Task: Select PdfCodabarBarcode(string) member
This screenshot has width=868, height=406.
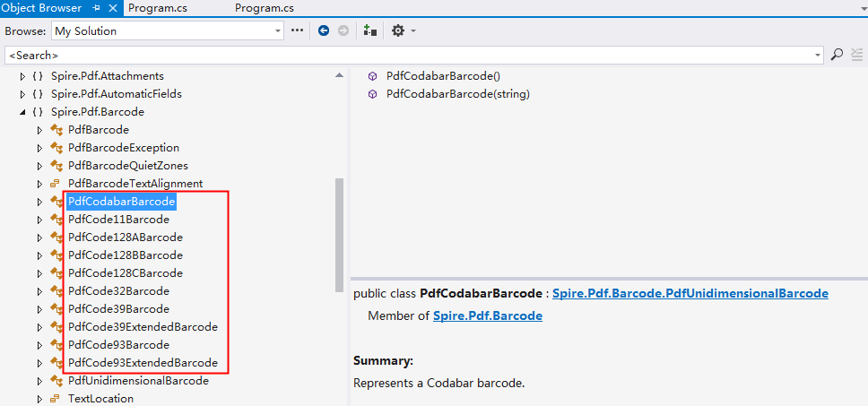Action: click(458, 94)
